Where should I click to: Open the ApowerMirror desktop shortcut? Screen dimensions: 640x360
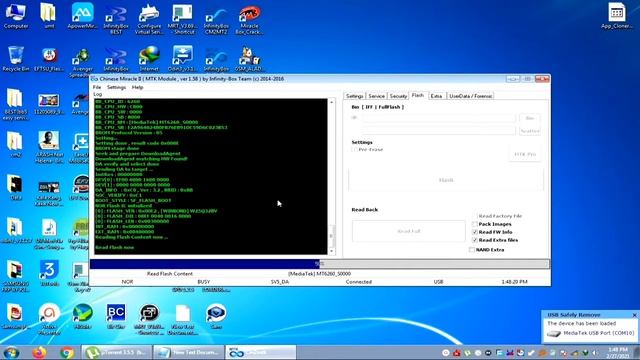coord(82,16)
